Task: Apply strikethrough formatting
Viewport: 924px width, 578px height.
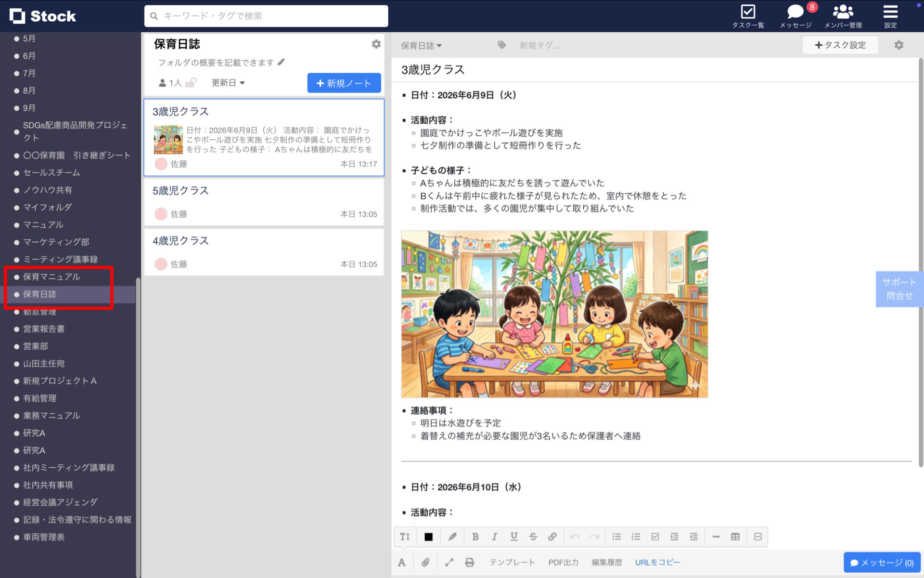Action: 533,537
